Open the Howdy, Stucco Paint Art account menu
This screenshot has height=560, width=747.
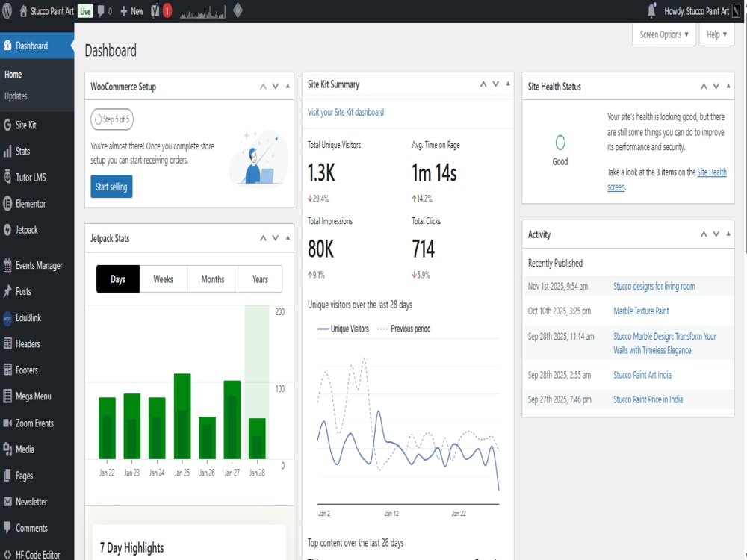(x=703, y=11)
